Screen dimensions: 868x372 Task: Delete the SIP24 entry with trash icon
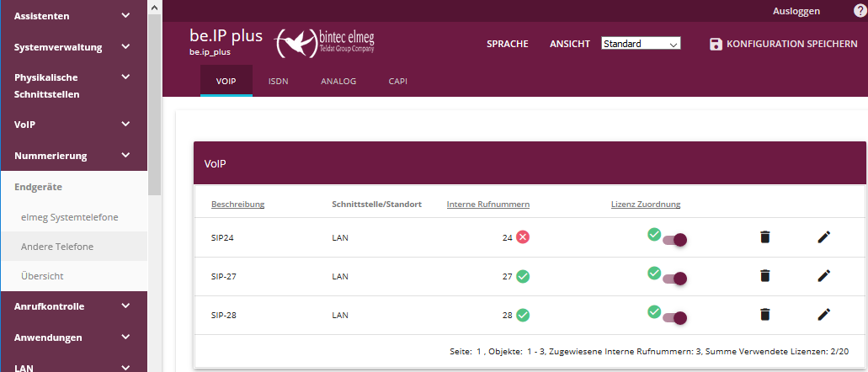point(764,237)
